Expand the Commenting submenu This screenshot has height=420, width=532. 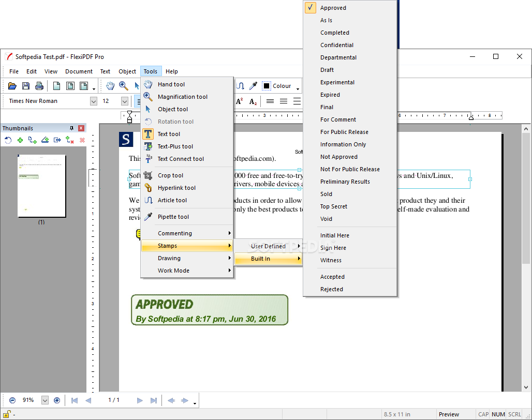pyautogui.click(x=187, y=233)
